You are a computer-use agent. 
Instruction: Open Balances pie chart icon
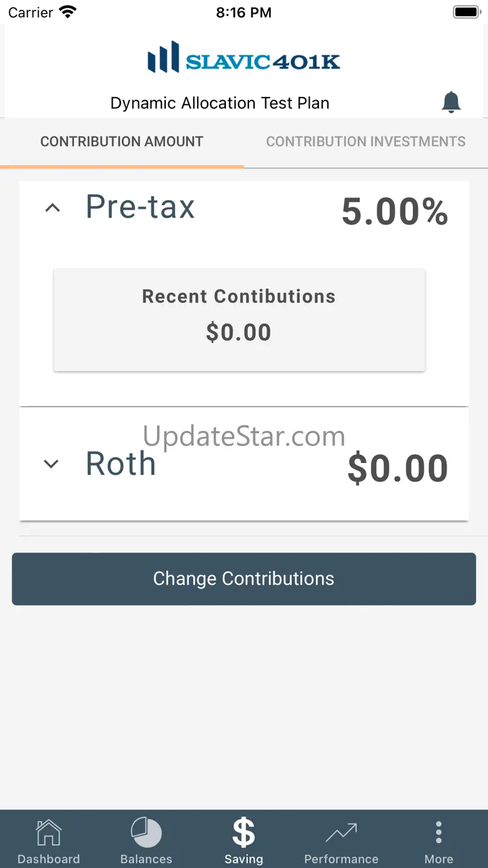point(146,833)
